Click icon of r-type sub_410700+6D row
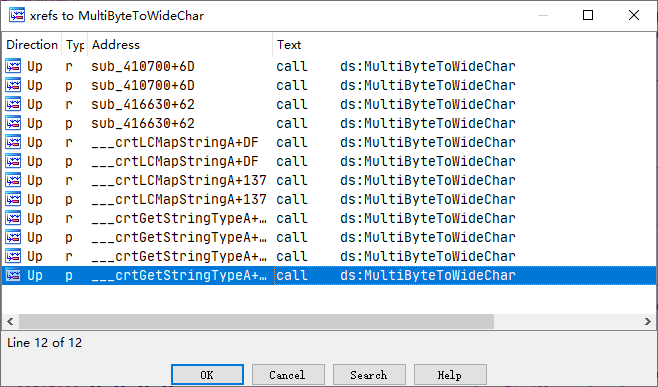The image size is (658, 387). pyautogui.click(x=13, y=66)
